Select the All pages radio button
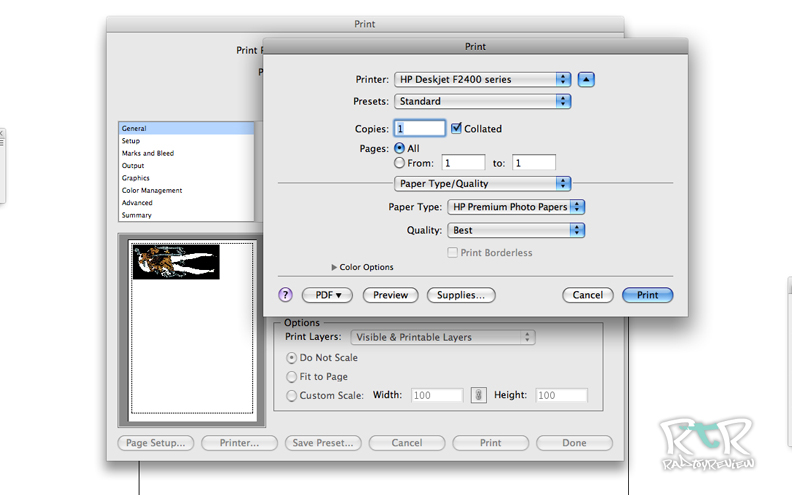 pos(400,148)
